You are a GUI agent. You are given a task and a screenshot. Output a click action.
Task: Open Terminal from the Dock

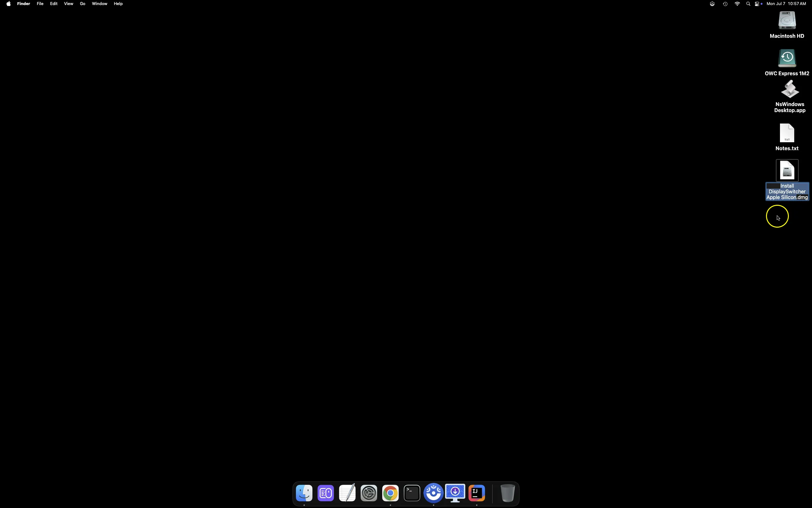click(x=412, y=493)
